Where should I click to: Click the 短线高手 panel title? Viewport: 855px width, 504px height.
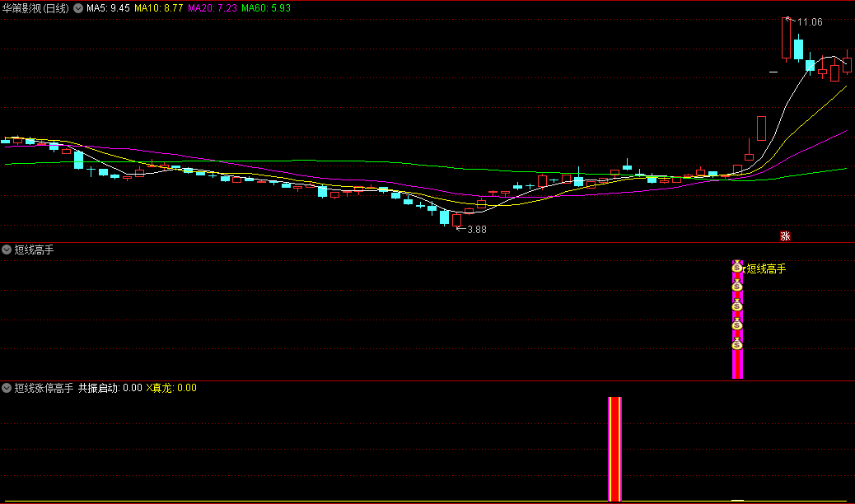34,250
